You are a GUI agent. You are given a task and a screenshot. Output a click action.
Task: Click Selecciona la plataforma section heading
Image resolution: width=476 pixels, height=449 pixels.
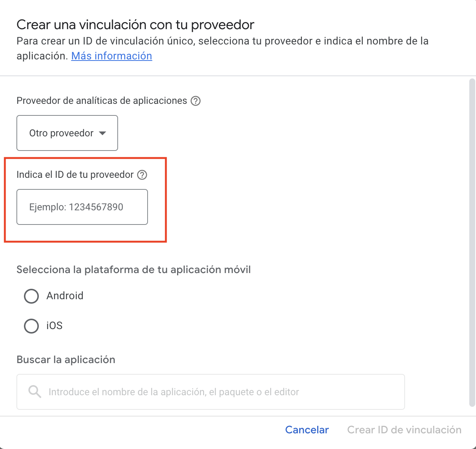click(133, 270)
